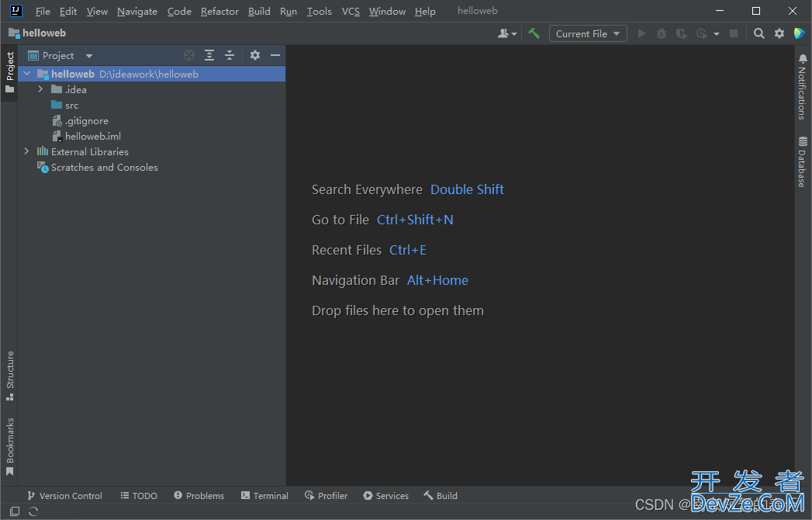Open the Build tool window
The height and width of the screenshot is (520, 812).
click(441, 496)
